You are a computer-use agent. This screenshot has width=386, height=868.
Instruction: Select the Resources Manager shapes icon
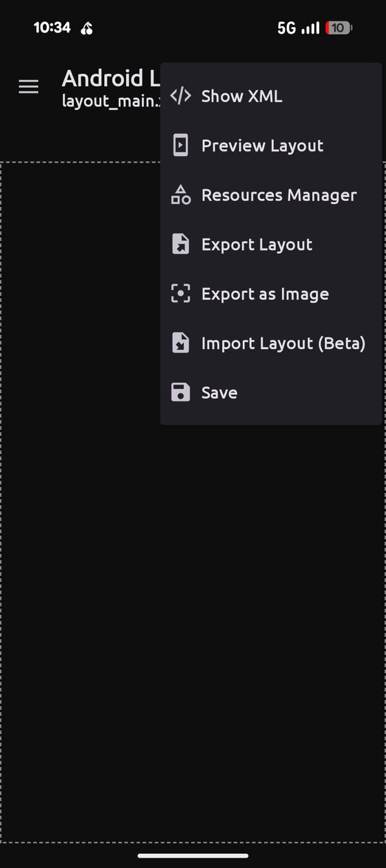[180, 194]
